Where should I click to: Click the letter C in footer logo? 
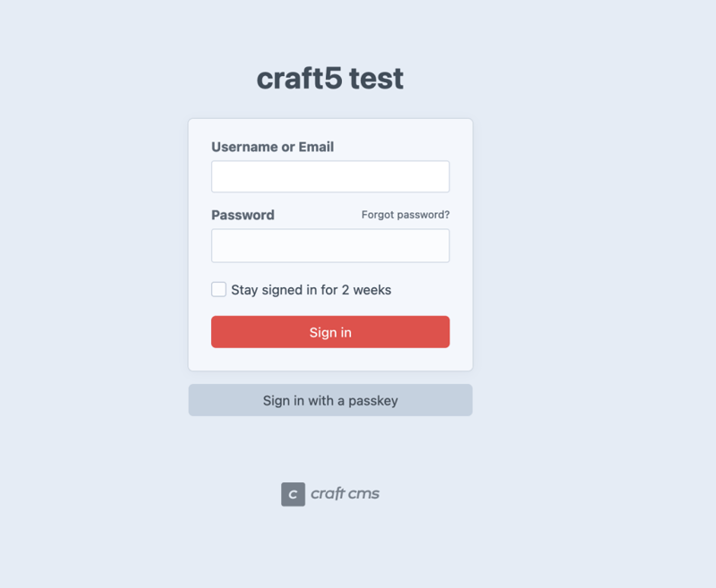point(293,494)
